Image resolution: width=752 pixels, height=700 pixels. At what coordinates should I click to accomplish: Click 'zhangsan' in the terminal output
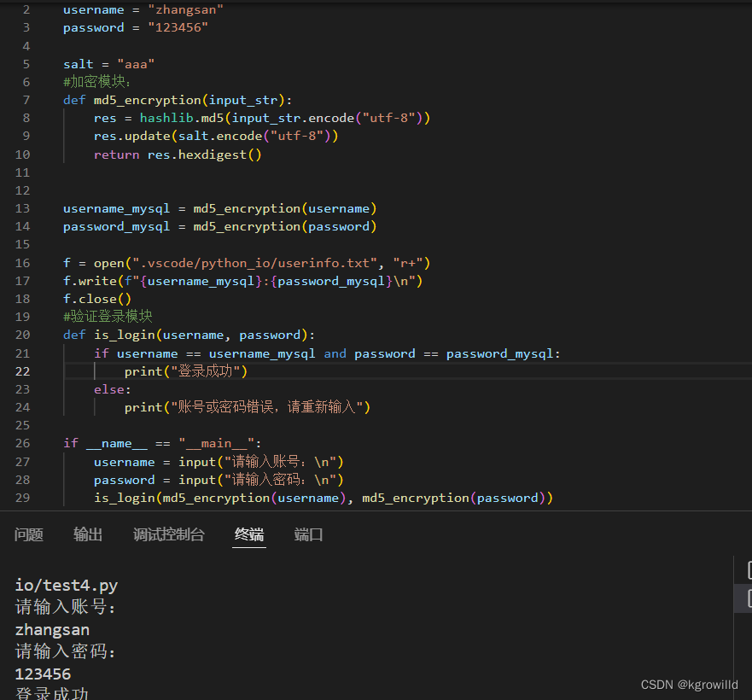click(x=52, y=629)
